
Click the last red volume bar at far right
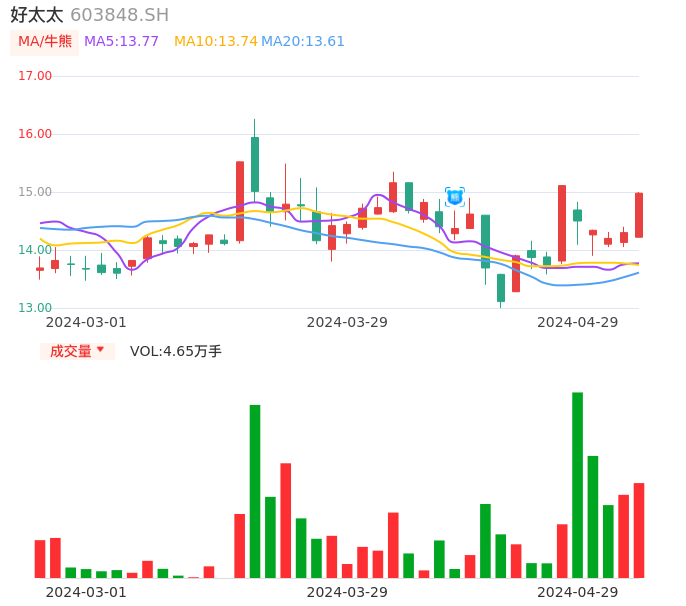click(639, 530)
